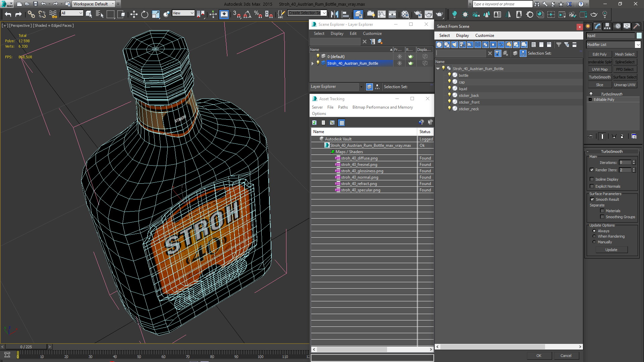Image resolution: width=644 pixels, height=362 pixels.
Task: Click Pin Stack icon under modifier stack
Action: coord(591,136)
